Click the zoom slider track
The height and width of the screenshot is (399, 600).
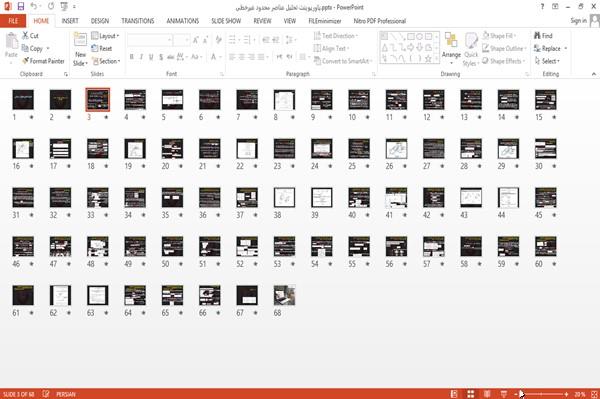[541, 394]
